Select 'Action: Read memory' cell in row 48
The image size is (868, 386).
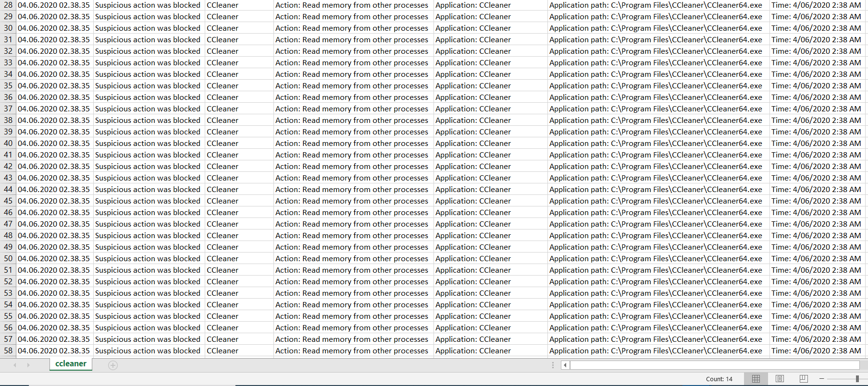(354, 235)
